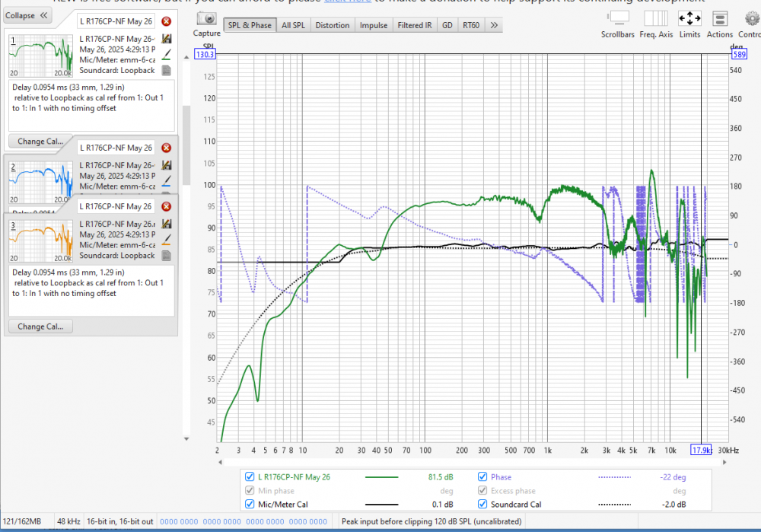Uncheck L R176CP-NF May 26 trace checkbox
This screenshot has height=532, width=761.
click(x=250, y=477)
